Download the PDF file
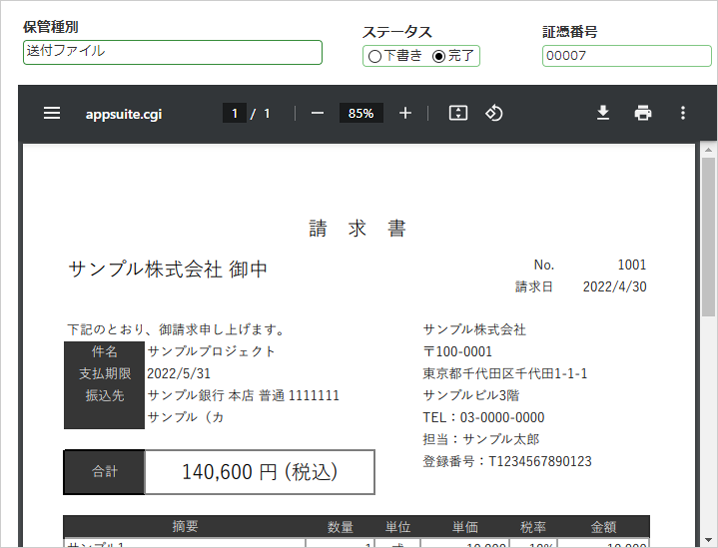 (603, 113)
